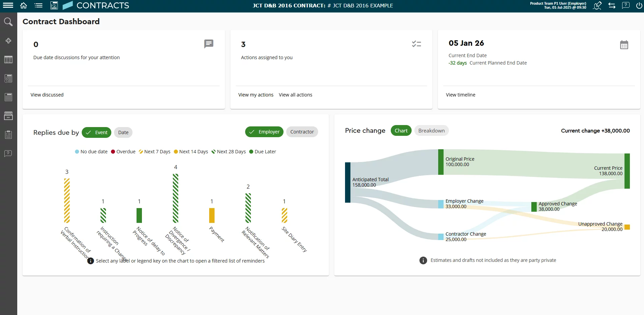Switch Price change to Breakdown tab
Image resolution: width=644 pixels, height=315 pixels.
pyautogui.click(x=431, y=131)
